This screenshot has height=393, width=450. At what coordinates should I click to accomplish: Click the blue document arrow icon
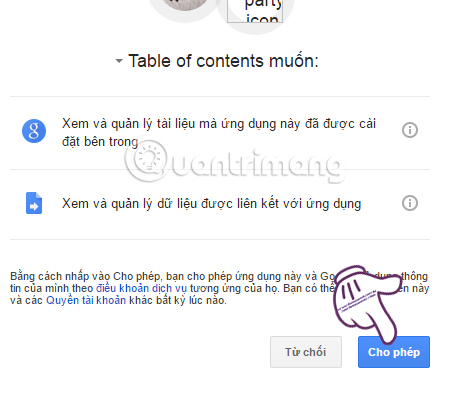[34, 203]
